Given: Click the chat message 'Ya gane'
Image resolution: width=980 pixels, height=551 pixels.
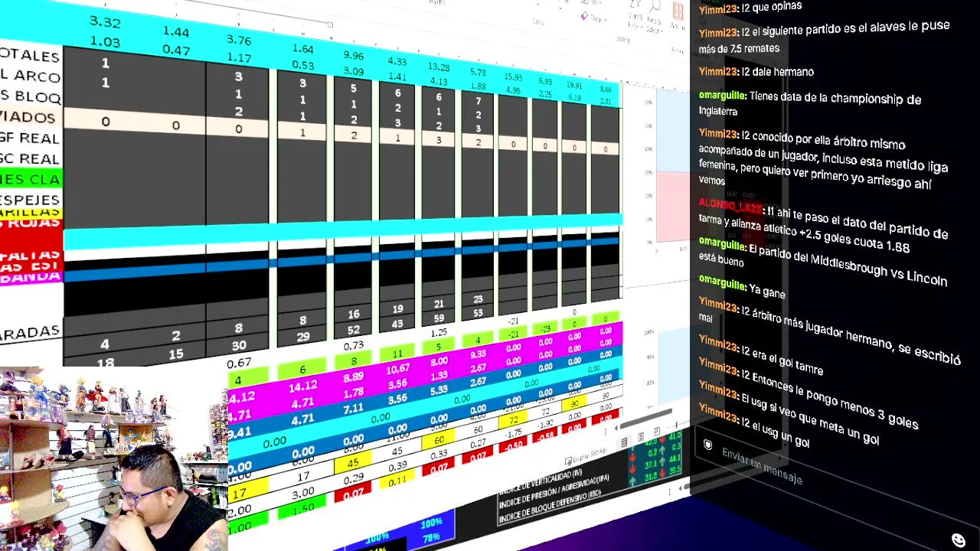Looking at the screenshot, I should click(x=768, y=292).
